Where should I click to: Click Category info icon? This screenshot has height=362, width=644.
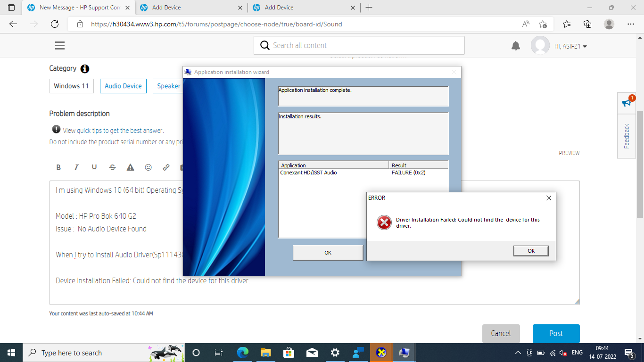click(x=85, y=69)
